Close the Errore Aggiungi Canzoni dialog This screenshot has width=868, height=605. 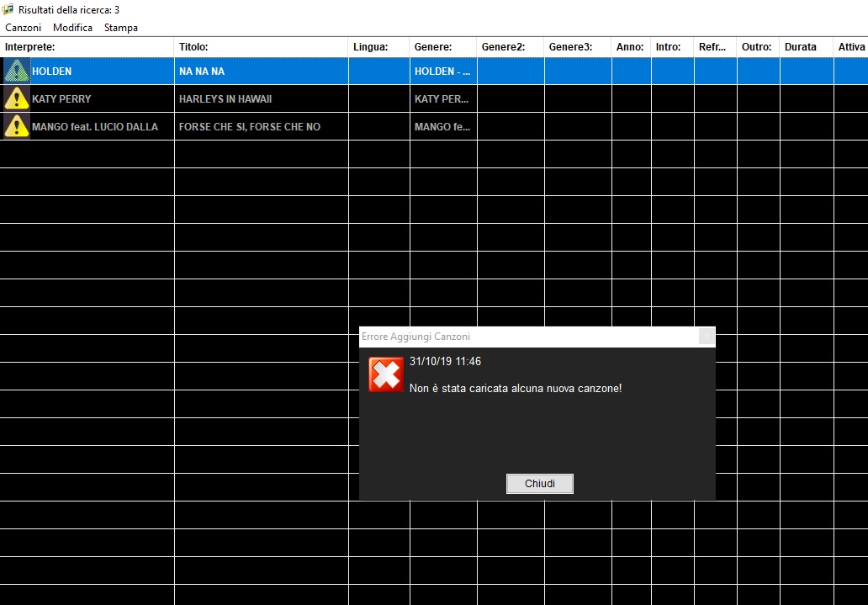[539, 484]
